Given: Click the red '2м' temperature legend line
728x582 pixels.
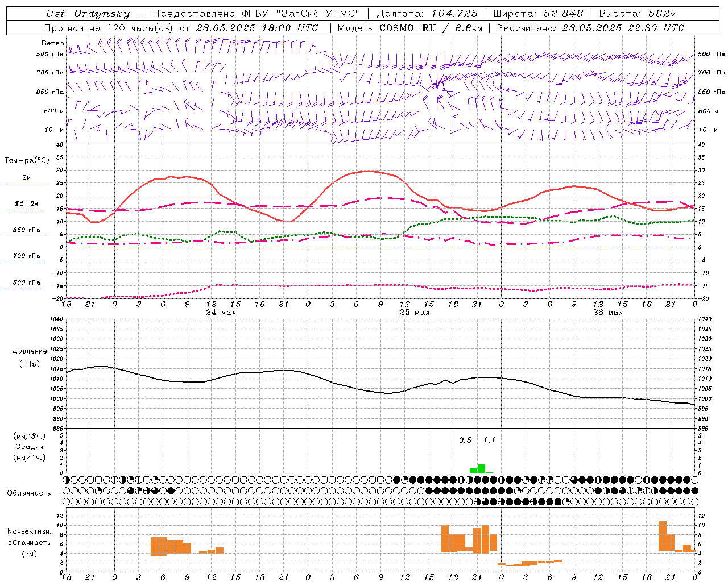Looking at the screenshot, I should 26,184.
